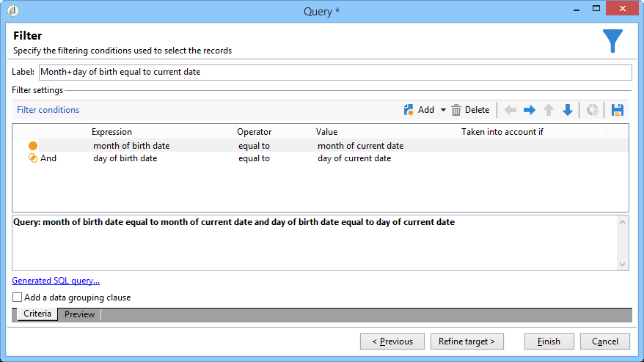Enable Add a data grouping clause
This screenshot has height=362, width=644.
pos(17,298)
